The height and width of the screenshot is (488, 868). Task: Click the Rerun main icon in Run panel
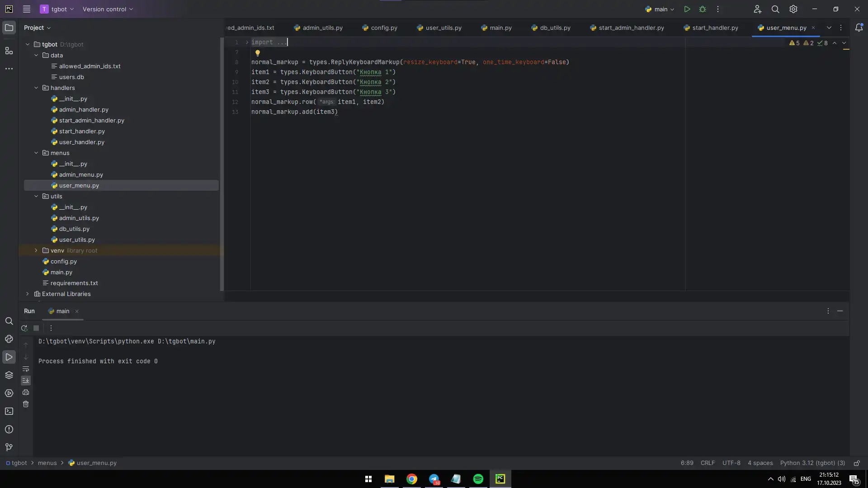click(x=24, y=328)
